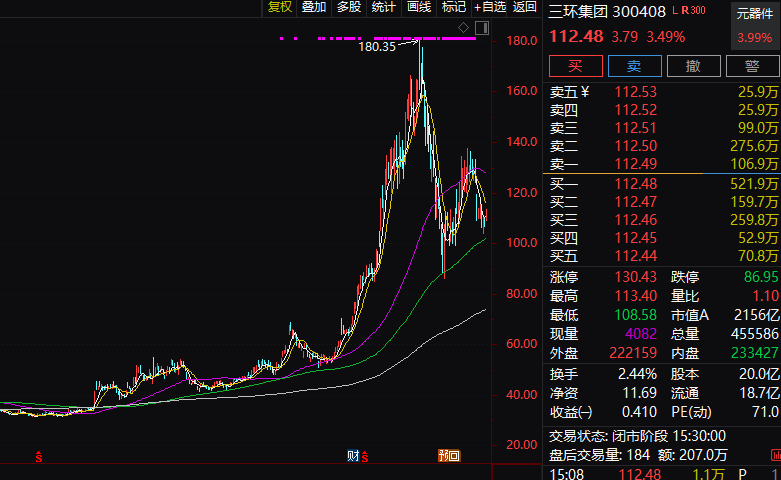Click the PE(动) value 71.0

click(x=767, y=412)
